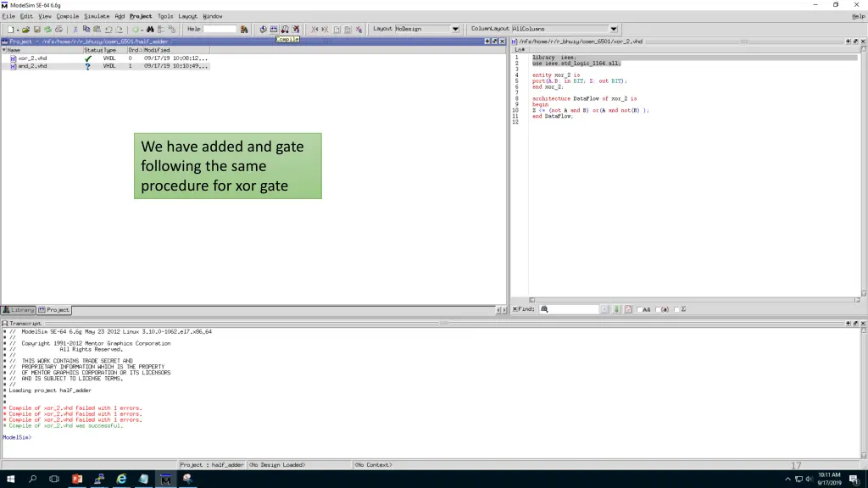Close the Find bar with X icon

[x=515, y=309]
